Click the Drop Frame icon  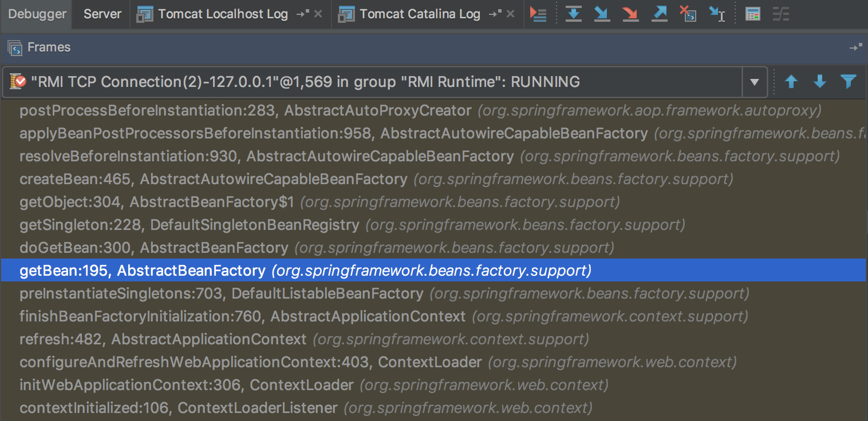pyautogui.click(x=688, y=14)
